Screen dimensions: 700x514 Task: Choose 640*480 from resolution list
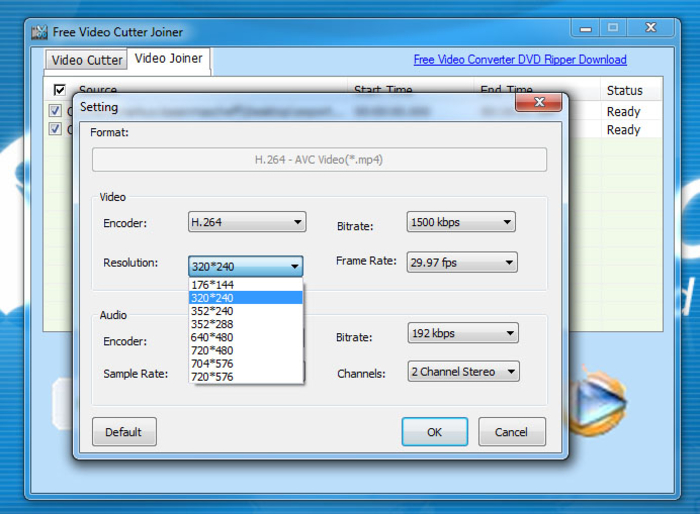246,337
